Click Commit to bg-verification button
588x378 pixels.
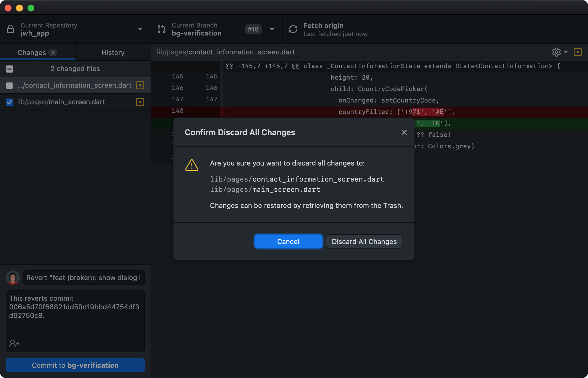click(75, 365)
